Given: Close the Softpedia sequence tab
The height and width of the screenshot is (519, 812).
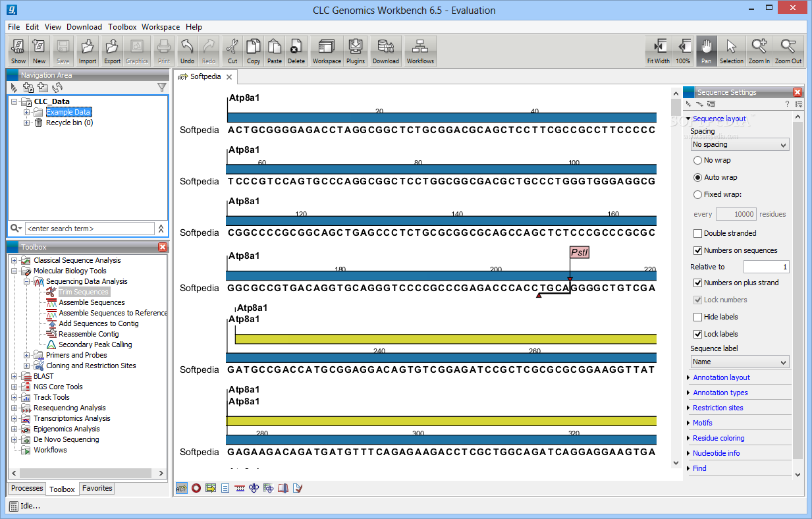Looking at the screenshot, I should 229,77.
